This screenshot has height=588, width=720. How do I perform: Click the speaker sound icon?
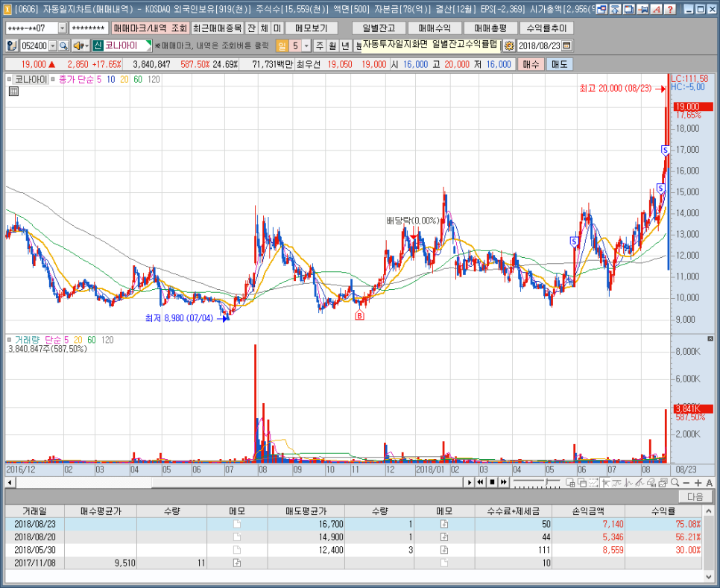[x=78, y=46]
